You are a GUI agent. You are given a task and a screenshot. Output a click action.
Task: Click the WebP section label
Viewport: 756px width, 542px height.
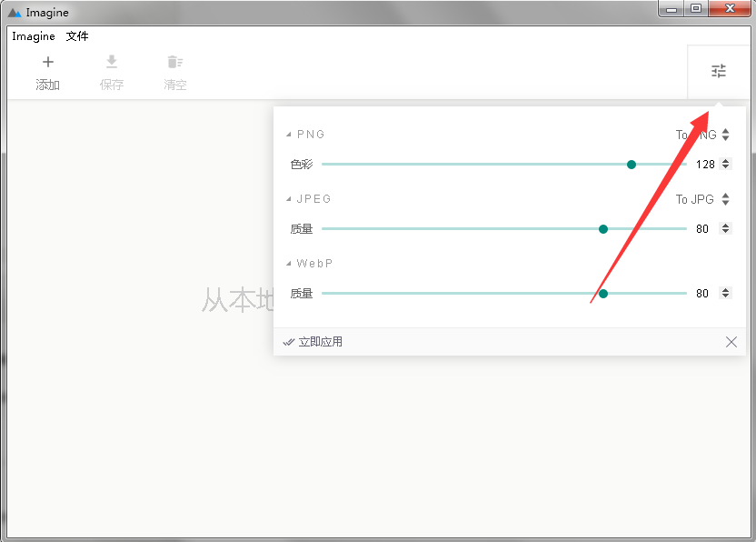point(314,264)
